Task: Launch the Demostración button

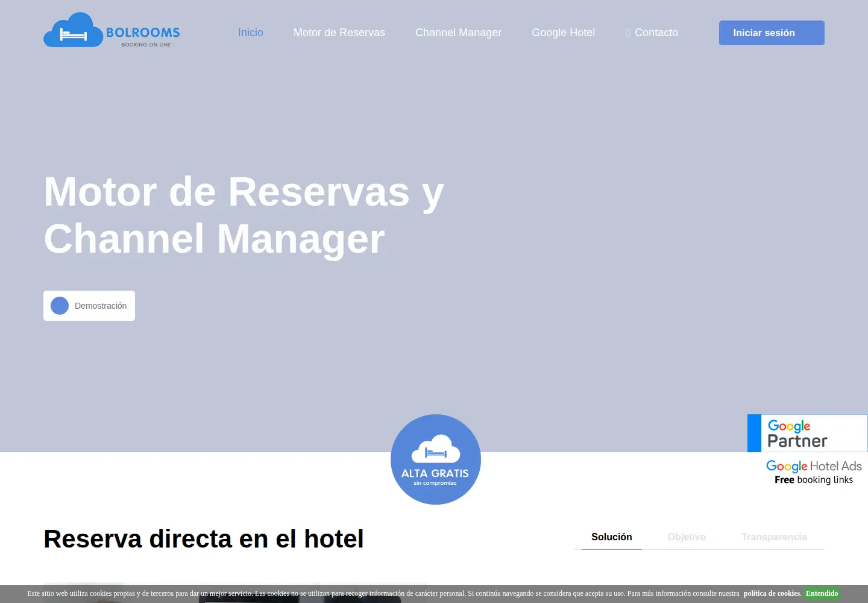Action: point(89,306)
